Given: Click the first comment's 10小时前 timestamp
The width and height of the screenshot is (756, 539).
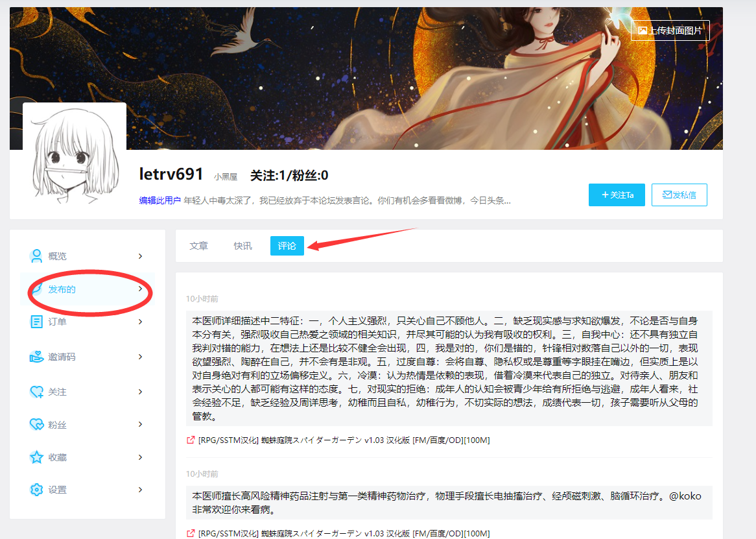Looking at the screenshot, I should 202,299.
